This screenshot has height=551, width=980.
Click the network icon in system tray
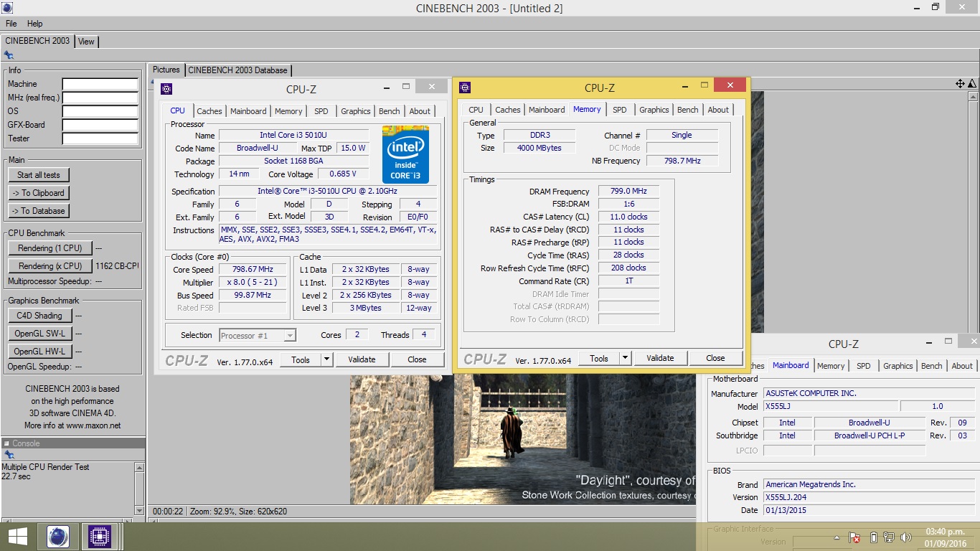point(889,537)
